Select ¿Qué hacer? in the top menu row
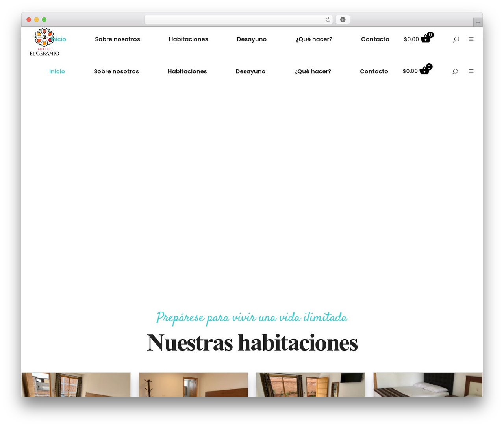The width and height of the screenshot is (504, 427). tap(314, 39)
